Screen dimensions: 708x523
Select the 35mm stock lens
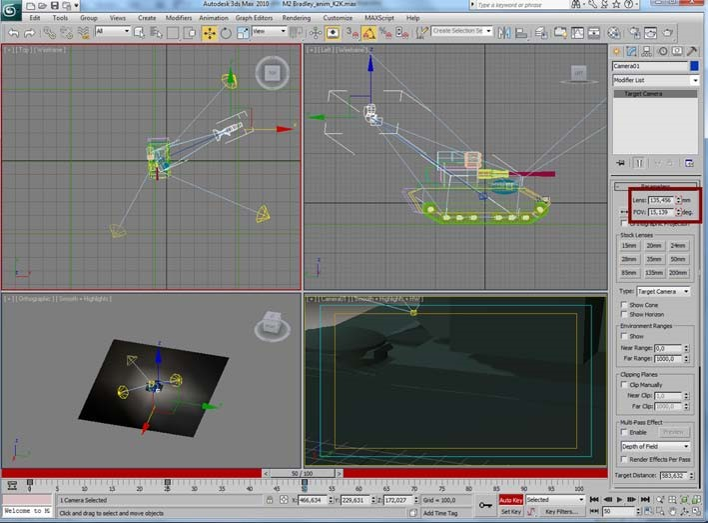click(x=653, y=259)
